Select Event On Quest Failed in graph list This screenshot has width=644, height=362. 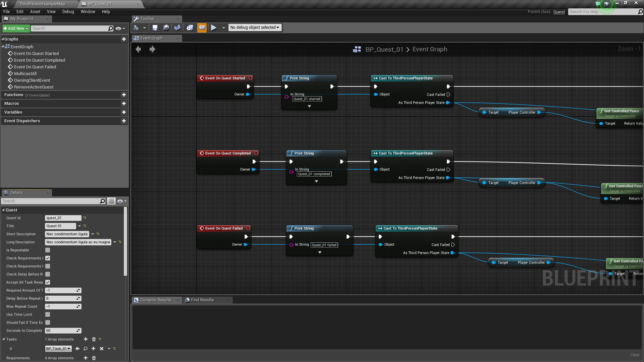pyautogui.click(x=35, y=67)
